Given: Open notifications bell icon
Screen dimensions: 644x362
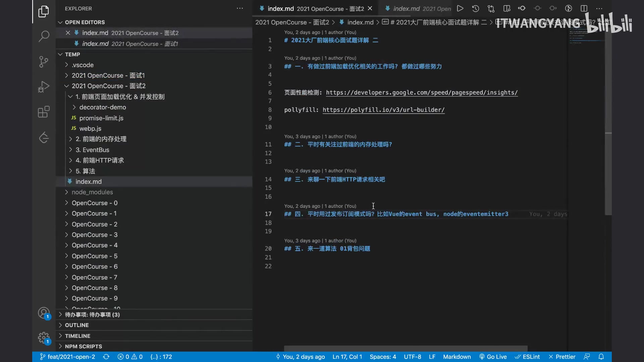Looking at the screenshot, I should [601, 357].
